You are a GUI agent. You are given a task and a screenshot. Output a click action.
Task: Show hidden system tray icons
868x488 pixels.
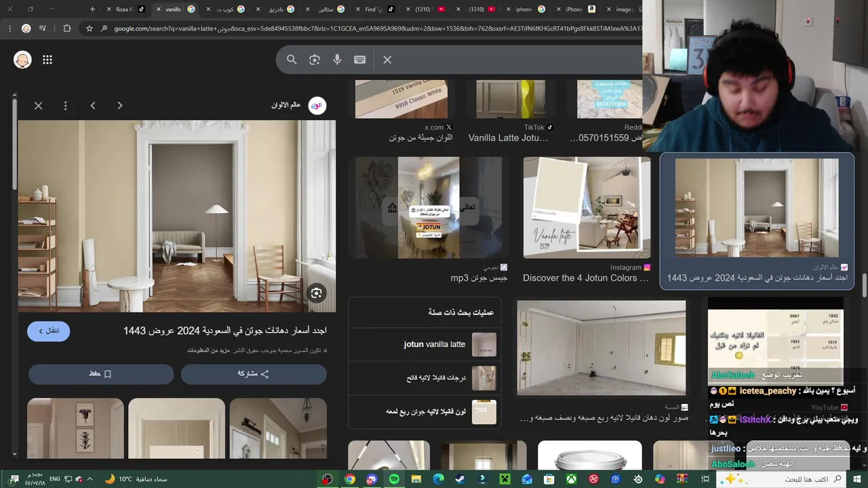tap(90, 479)
